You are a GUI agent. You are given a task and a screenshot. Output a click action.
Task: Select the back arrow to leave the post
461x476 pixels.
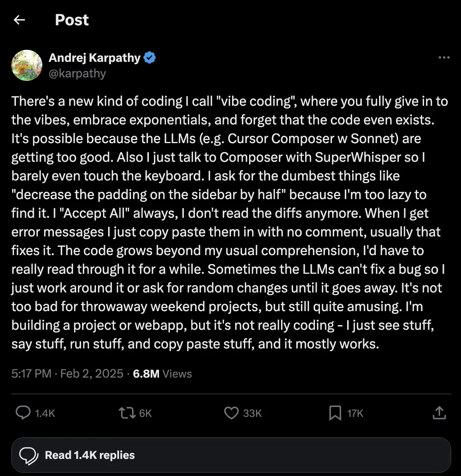tap(19, 19)
